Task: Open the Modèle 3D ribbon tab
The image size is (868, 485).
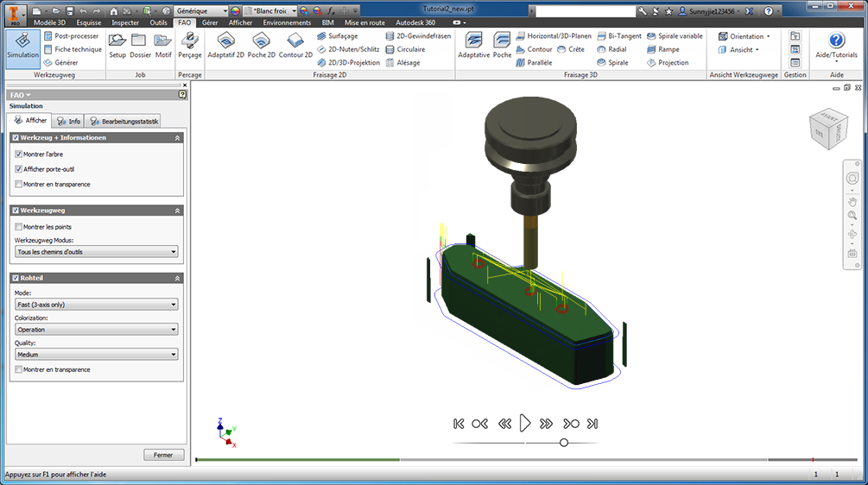Action: 49,22
